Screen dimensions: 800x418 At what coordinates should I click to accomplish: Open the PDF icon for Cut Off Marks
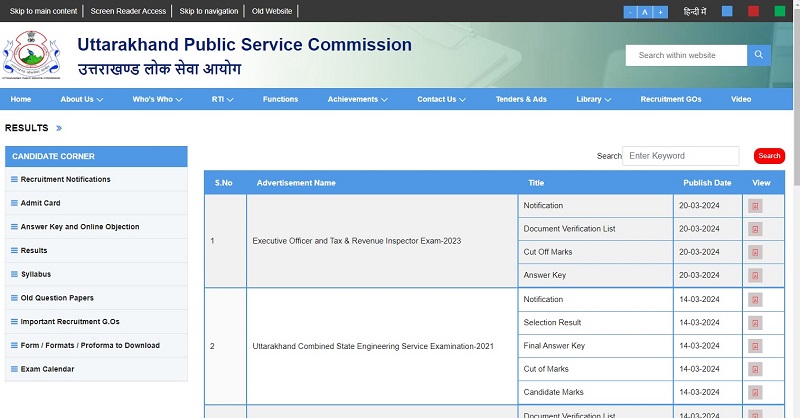(755, 252)
